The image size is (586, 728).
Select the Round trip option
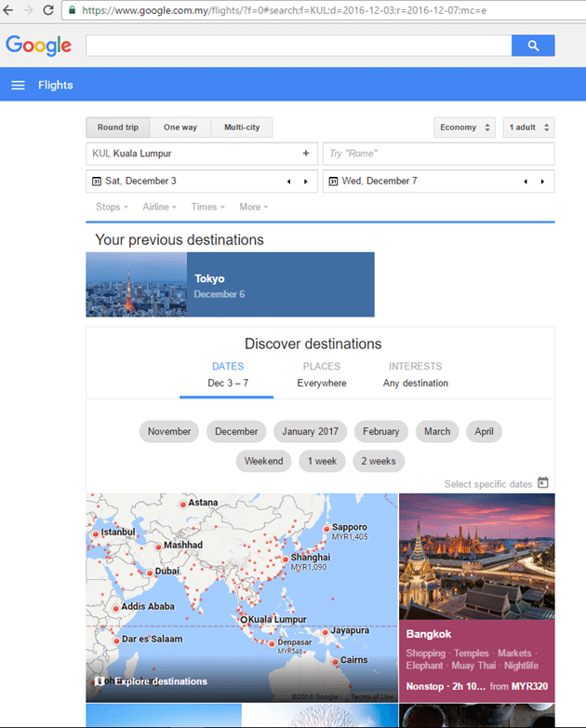point(118,128)
